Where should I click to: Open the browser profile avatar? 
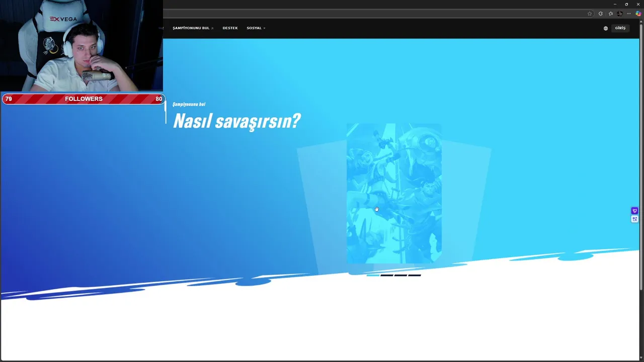pyautogui.click(x=620, y=14)
